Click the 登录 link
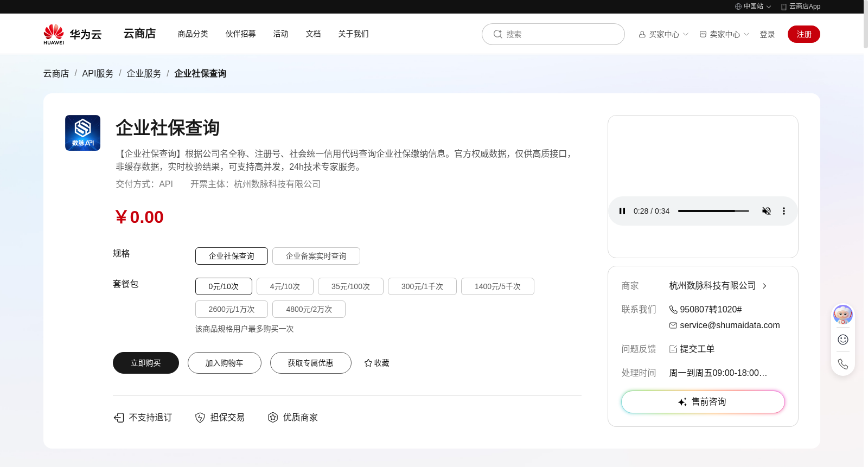The image size is (868, 467). (x=767, y=34)
